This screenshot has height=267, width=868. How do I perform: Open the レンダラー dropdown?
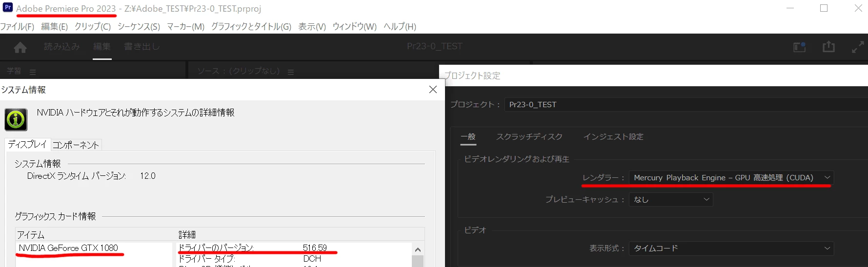tap(731, 178)
